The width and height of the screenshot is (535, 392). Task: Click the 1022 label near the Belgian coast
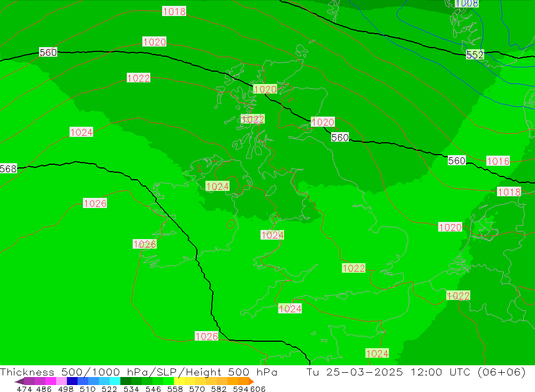(458, 296)
